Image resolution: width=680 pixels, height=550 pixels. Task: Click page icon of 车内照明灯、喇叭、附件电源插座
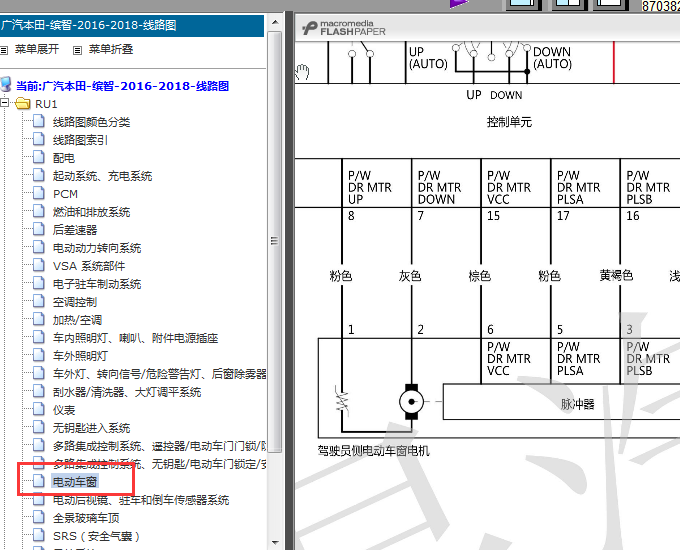coord(39,337)
